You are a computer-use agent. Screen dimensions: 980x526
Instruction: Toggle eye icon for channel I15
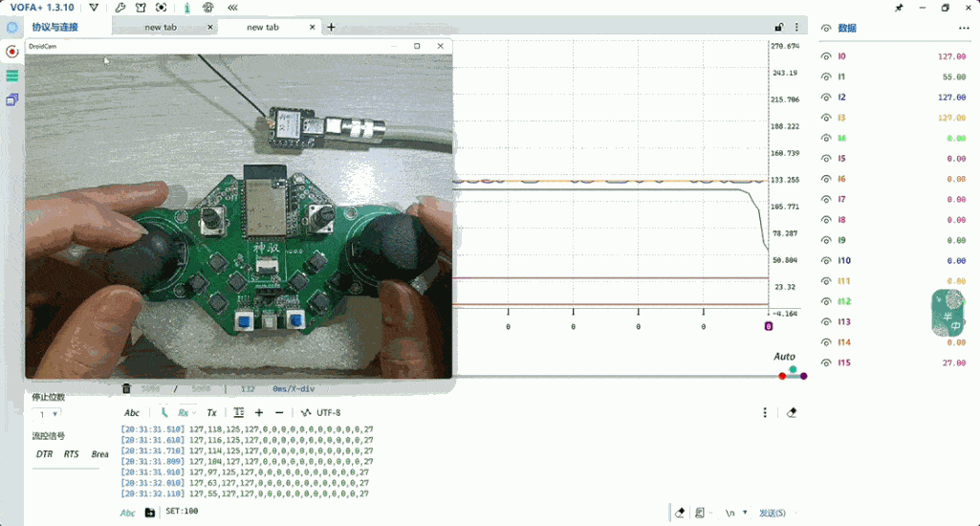pyautogui.click(x=826, y=362)
